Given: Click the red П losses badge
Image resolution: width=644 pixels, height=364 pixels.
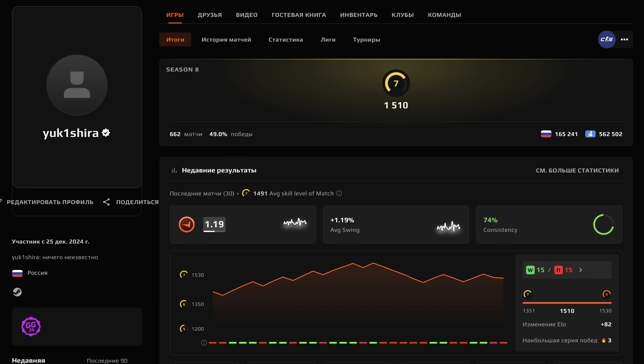Looking at the screenshot, I should click(x=558, y=270).
